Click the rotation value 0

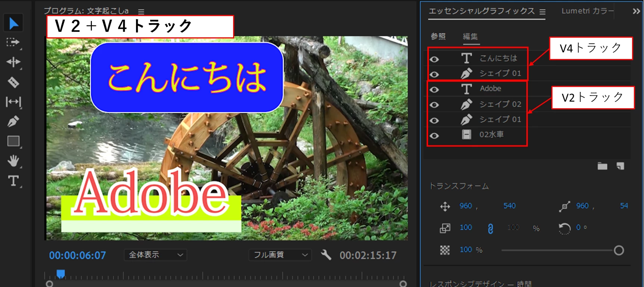tap(579, 227)
